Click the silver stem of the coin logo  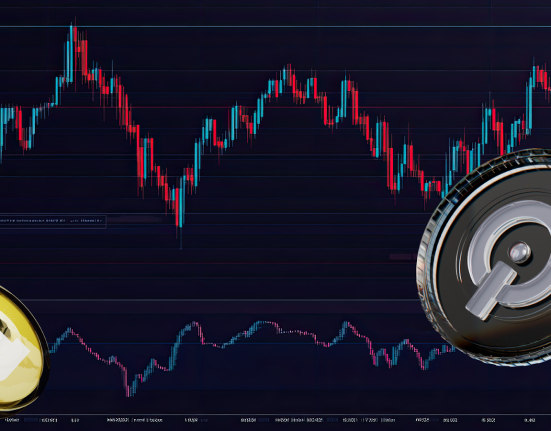(491, 291)
